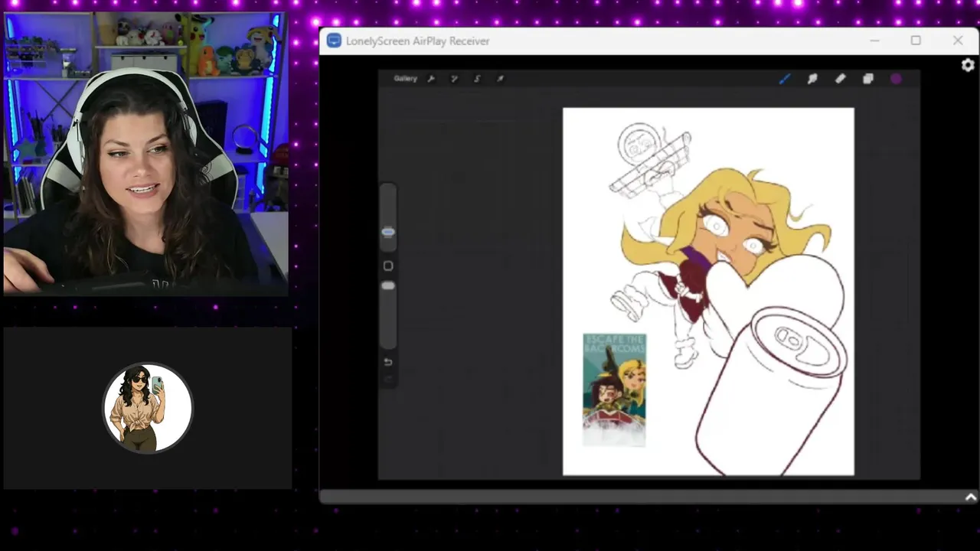Click the LonelyScreen app icon in title bar
The height and width of the screenshot is (551, 980).
pyautogui.click(x=334, y=41)
